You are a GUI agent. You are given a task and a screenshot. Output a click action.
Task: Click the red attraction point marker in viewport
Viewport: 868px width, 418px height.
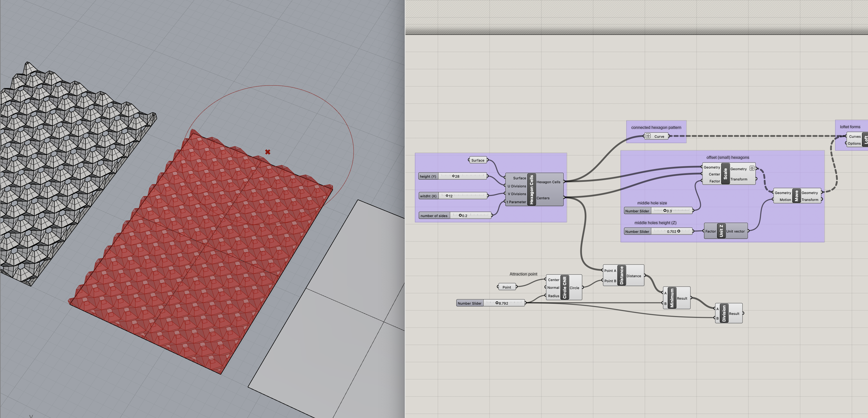point(268,152)
